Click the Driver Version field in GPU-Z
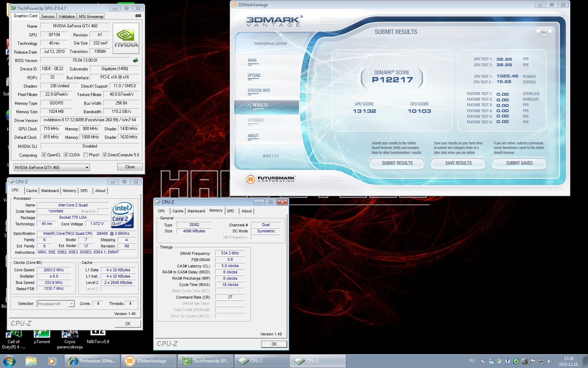Image resolution: width=588 pixels, height=368 pixels. [90, 120]
